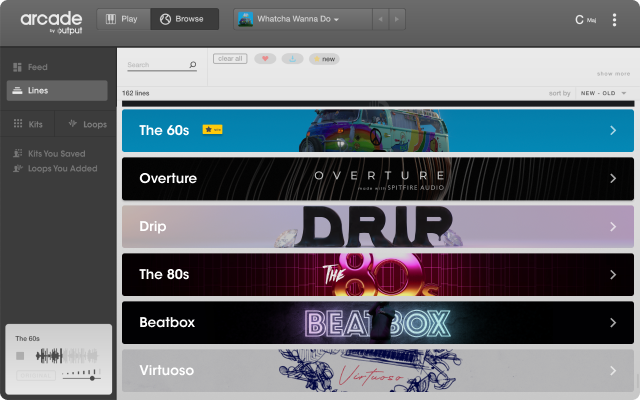The width and height of the screenshot is (640, 400).
Task: Toggle the new filter tag
Action: (324, 59)
